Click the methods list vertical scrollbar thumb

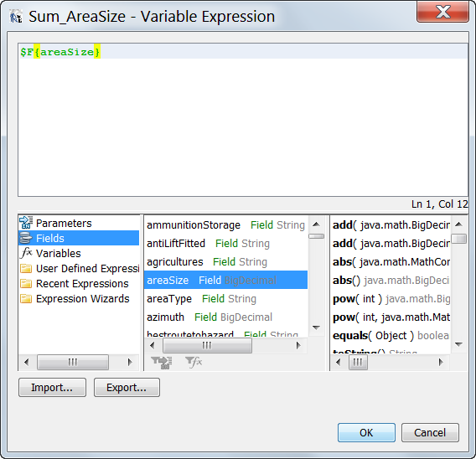point(458,239)
